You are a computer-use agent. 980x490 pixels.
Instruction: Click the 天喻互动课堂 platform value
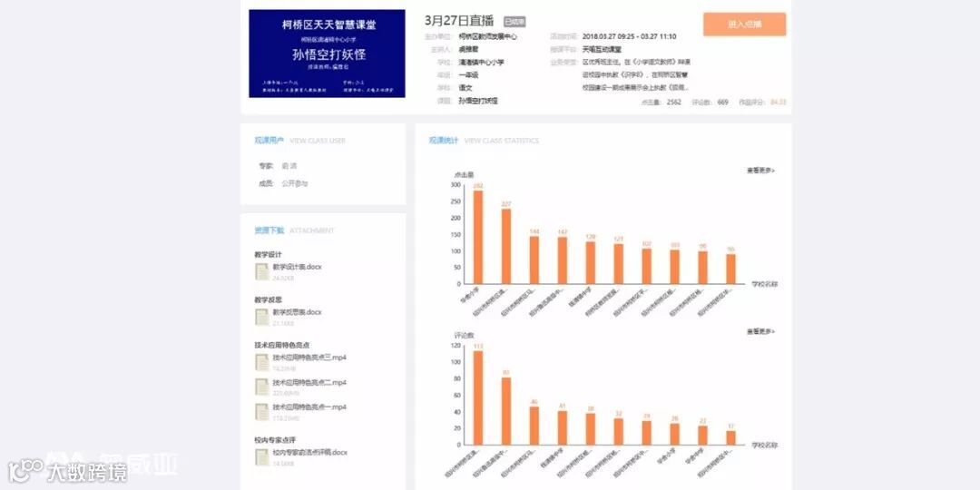tap(602, 49)
